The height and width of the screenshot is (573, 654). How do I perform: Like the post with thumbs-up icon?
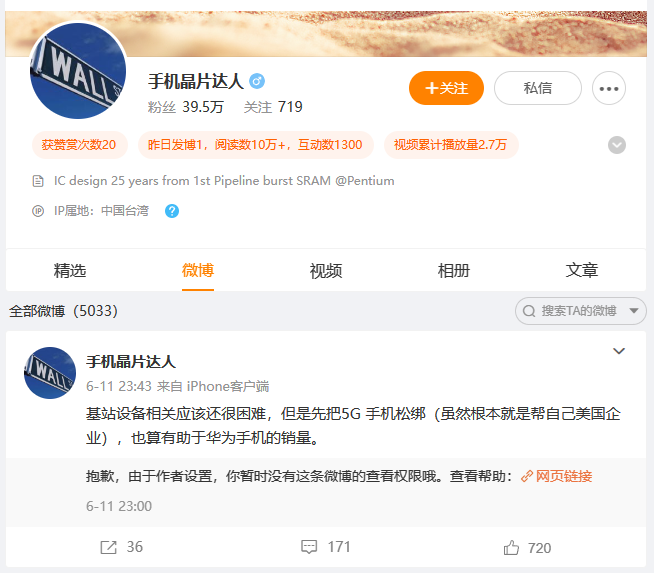[511, 548]
